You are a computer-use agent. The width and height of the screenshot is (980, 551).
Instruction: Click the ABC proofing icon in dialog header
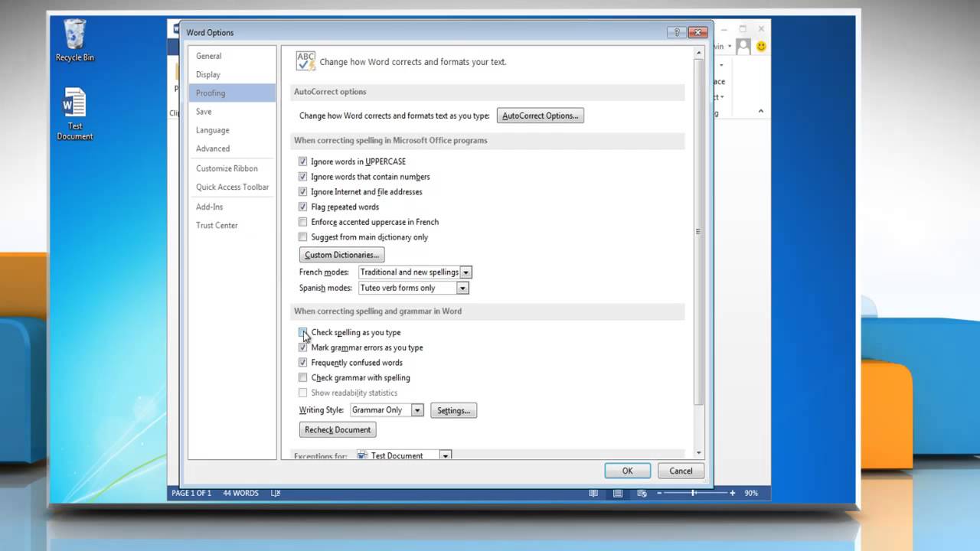pos(305,61)
